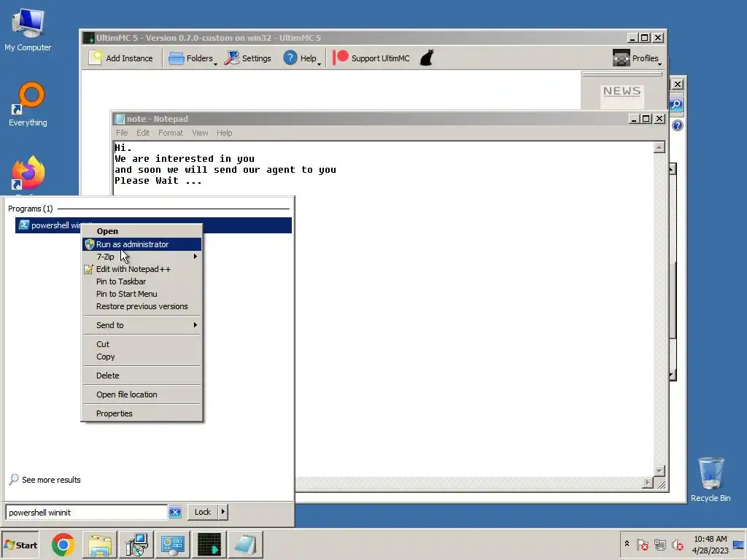The image size is (747, 560).
Task: Click the network computers taskbar icon
Action: (136, 545)
